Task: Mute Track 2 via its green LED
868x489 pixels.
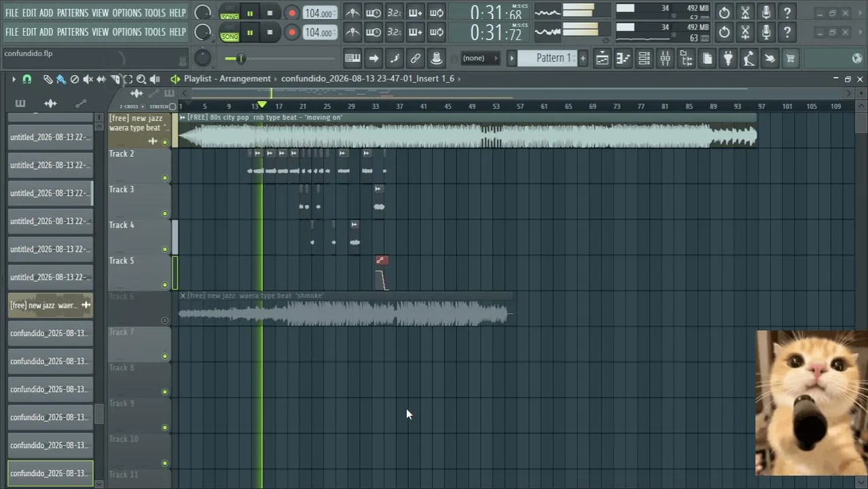Action: [x=165, y=178]
